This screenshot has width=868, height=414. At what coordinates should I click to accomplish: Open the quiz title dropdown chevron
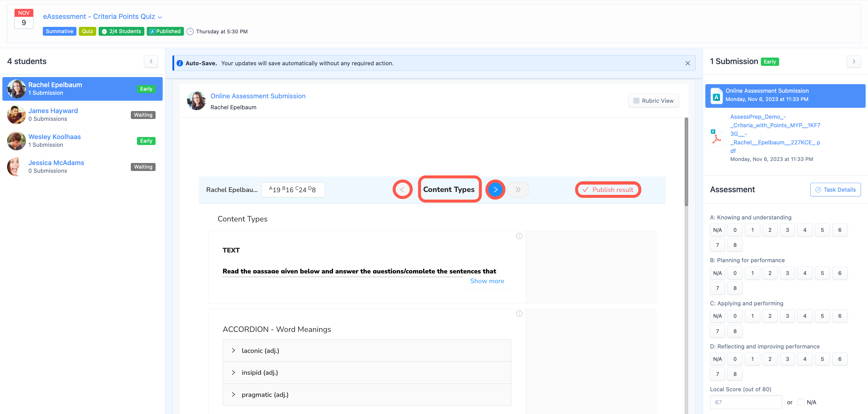pyautogui.click(x=159, y=17)
